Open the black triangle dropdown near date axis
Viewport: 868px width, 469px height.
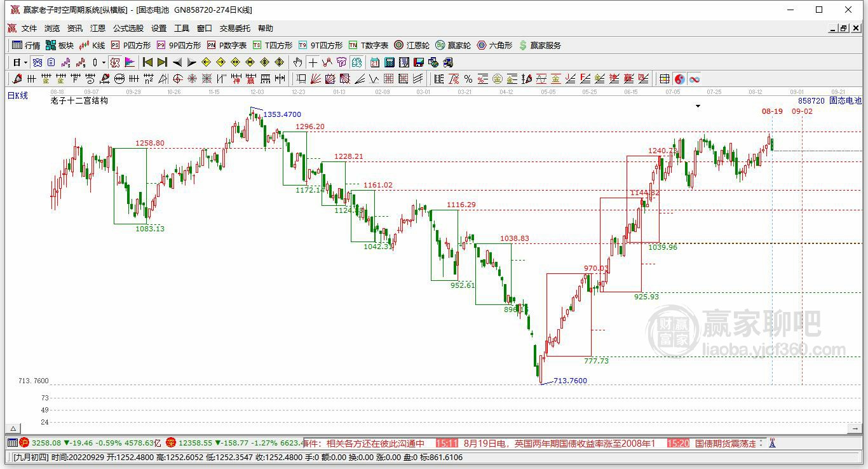pos(698,105)
